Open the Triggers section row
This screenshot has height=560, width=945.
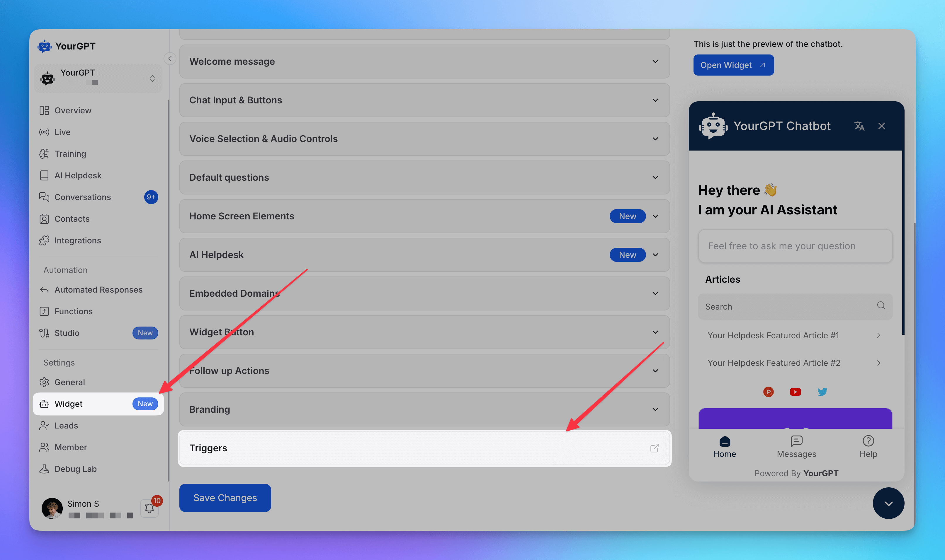coord(424,448)
